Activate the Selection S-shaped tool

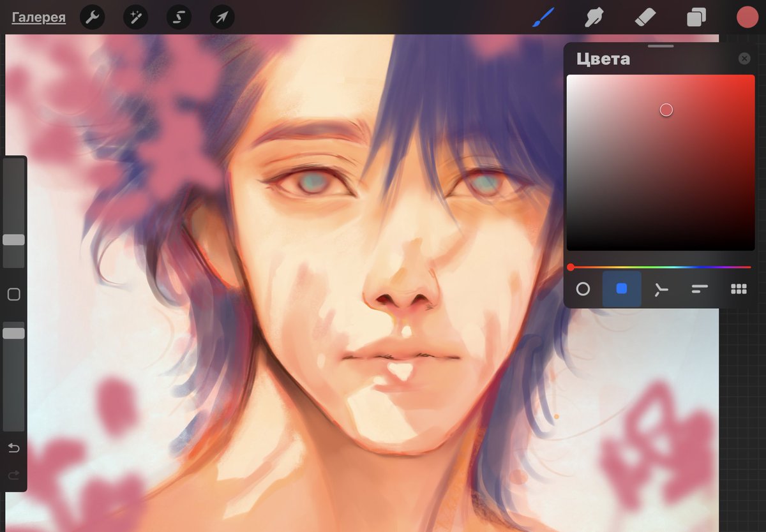point(179,17)
